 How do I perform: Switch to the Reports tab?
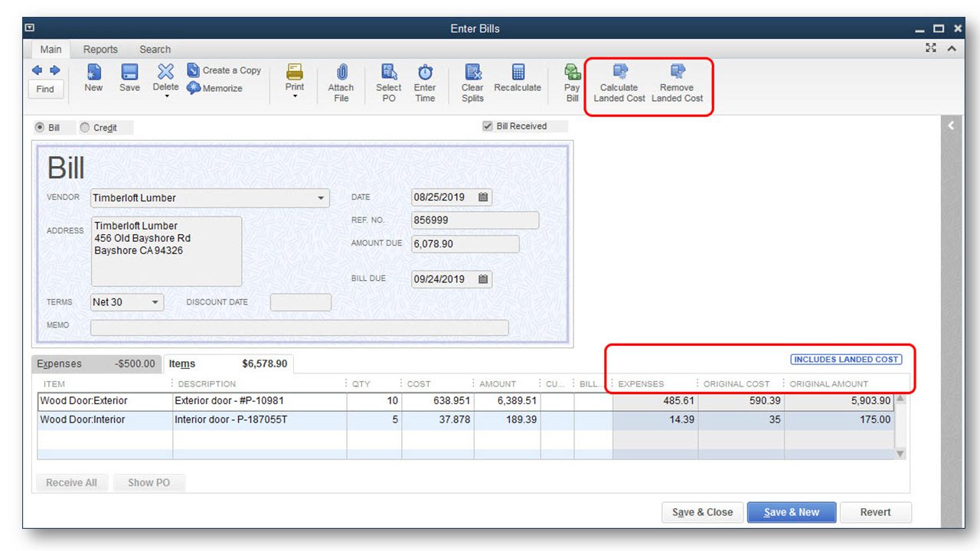coord(100,50)
